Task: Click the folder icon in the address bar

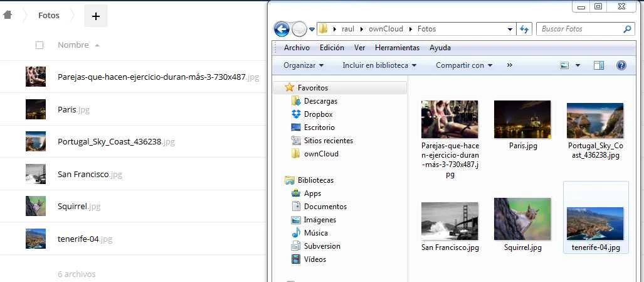Action: point(323,29)
